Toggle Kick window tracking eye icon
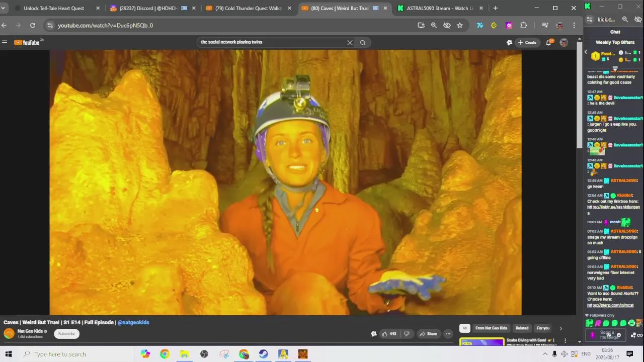Image resolution: width=644 pixels, height=362 pixels. tap(638, 19)
